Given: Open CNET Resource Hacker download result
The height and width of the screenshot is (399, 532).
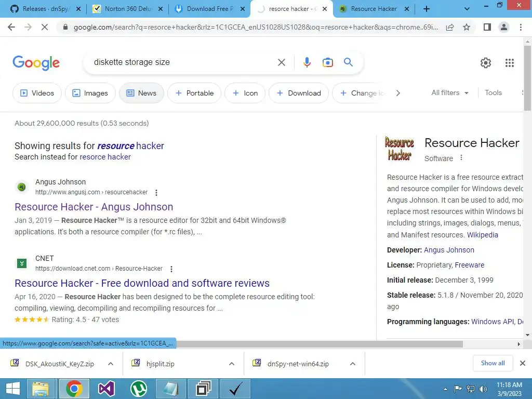Looking at the screenshot, I should 142,283.
